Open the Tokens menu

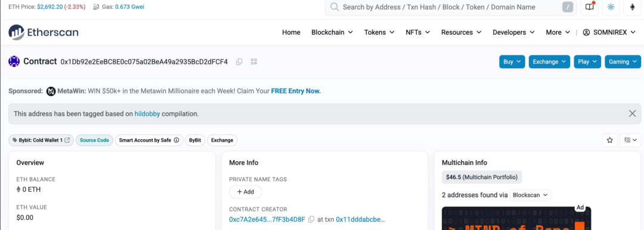(x=379, y=32)
